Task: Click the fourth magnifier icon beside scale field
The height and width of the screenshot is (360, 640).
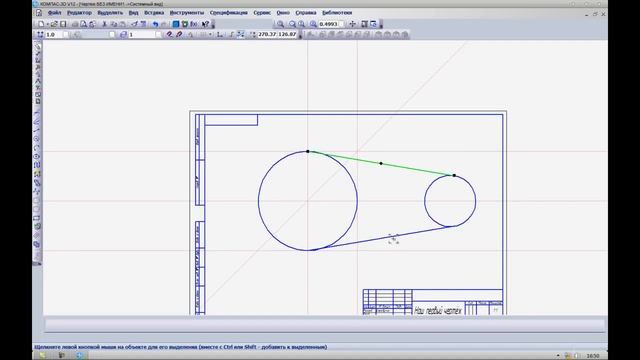Action: coord(313,24)
